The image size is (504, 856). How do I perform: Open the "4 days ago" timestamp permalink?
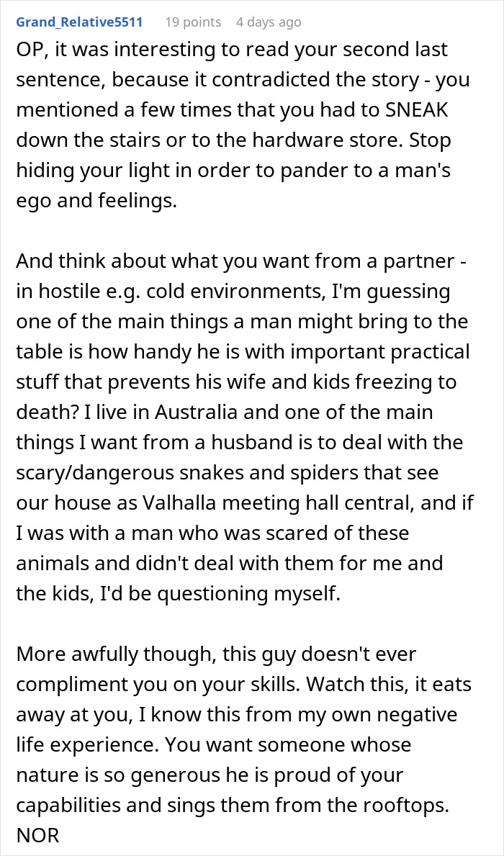[x=269, y=22]
